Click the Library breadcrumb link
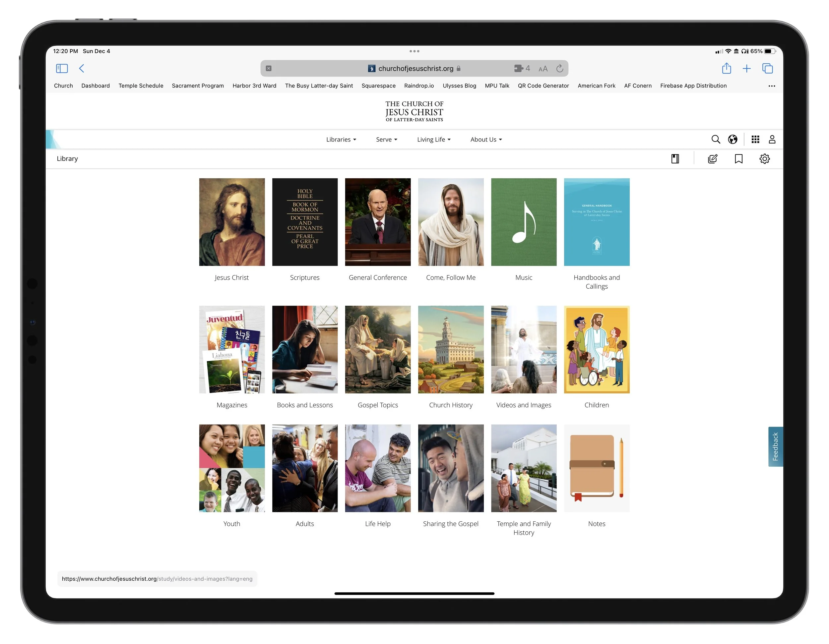The width and height of the screenshot is (829, 644). [x=67, y=159]
